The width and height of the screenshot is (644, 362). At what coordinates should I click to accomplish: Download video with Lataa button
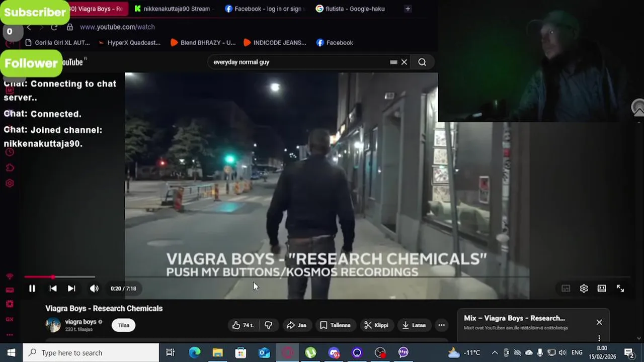pyautogui.click(x=414, y=325)
